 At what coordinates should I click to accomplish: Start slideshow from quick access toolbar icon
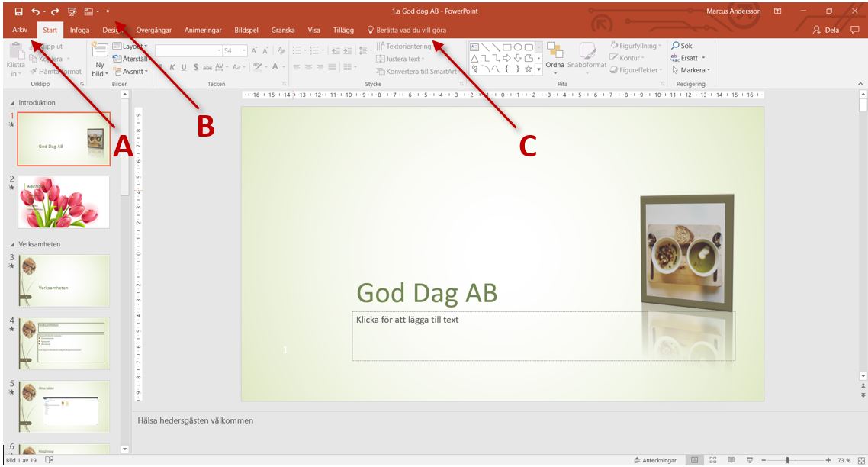(x=72, y=11)
